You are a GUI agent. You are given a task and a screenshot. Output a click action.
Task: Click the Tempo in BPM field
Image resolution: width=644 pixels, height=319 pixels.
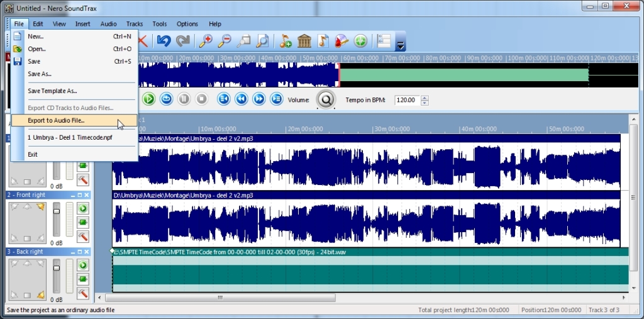[x=408, y=100]
